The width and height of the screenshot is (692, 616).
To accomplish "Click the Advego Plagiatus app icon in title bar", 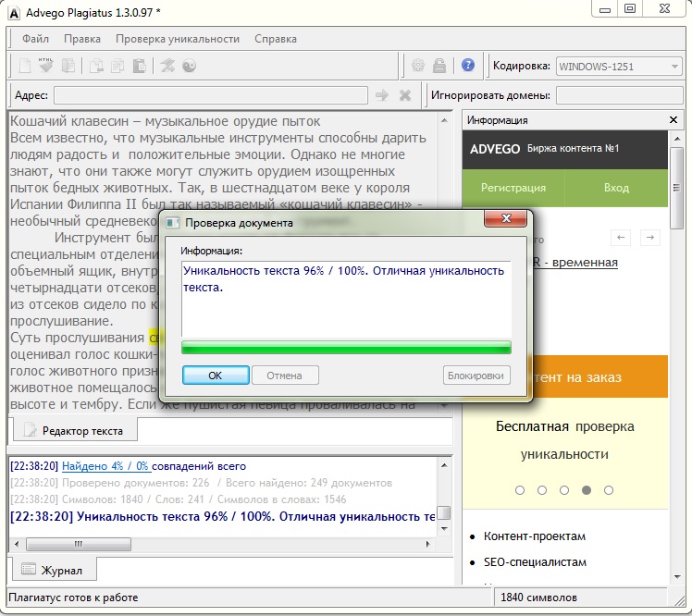I will pyautogui.click(x=14, y=13).
